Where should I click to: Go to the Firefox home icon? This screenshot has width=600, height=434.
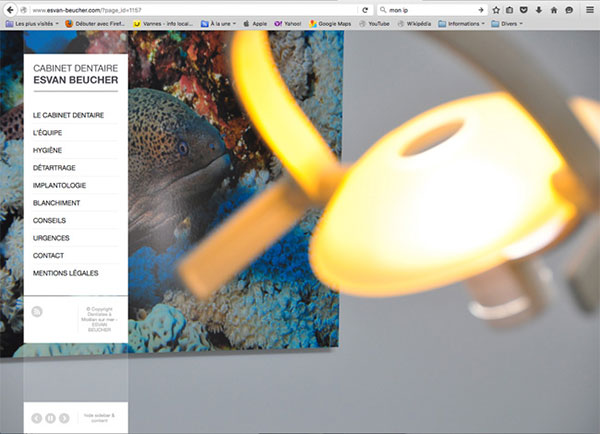554,10
